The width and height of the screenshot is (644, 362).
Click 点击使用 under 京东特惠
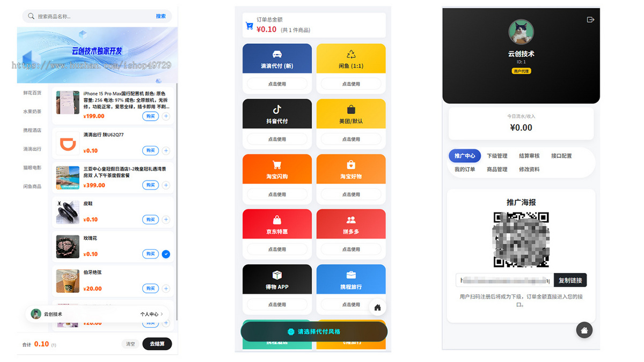click(277, 249)
